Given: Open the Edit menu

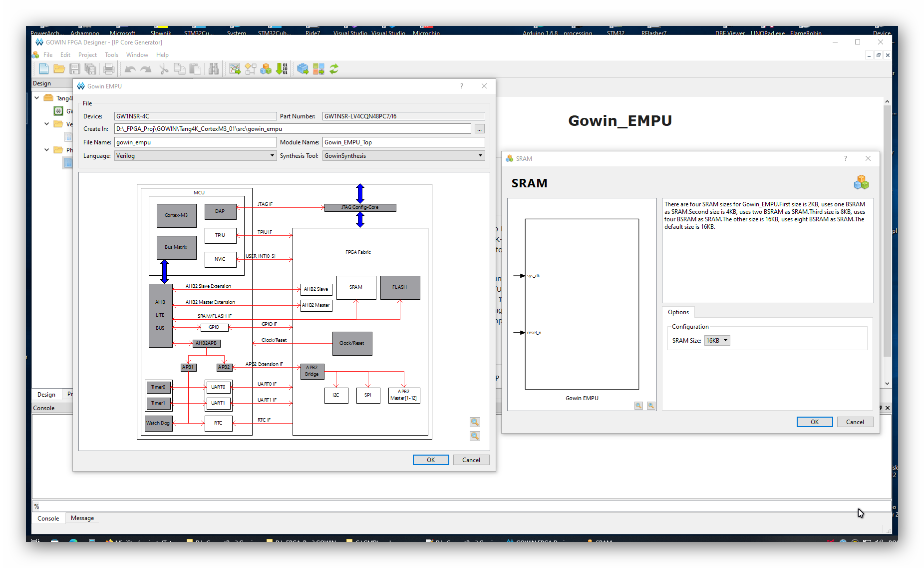Looking at the screenshot, I should (65, 55).
